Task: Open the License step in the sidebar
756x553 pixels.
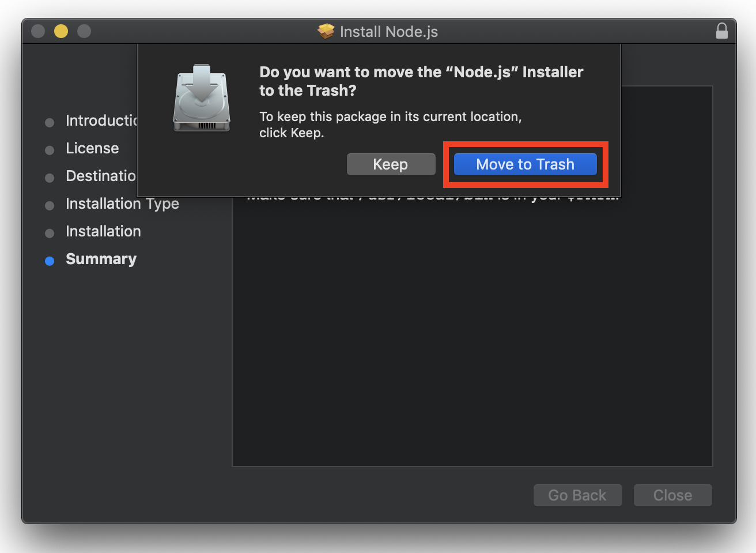Action: coord(92,149)
